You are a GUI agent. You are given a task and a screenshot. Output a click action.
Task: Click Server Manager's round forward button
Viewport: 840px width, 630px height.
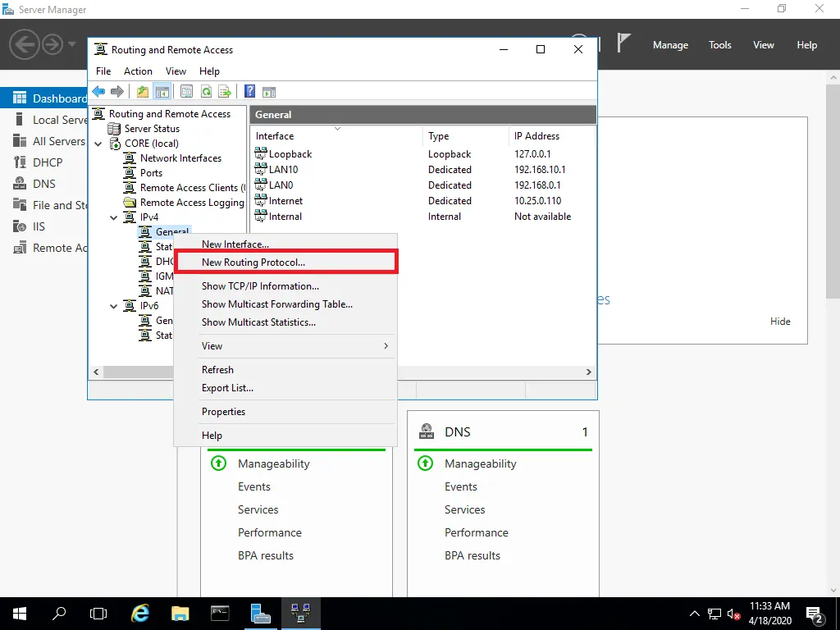pos(52,44)
